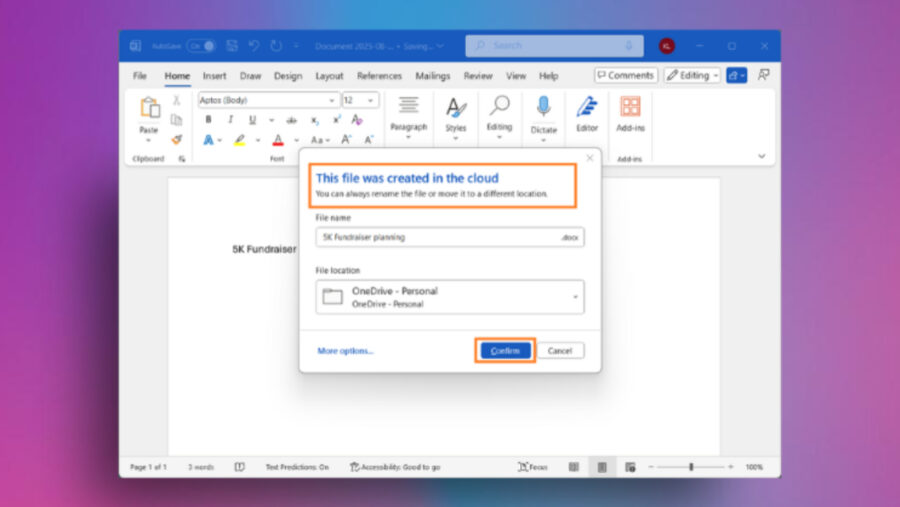The width and height of the screenshot is (900, 507).
Task: Click the Redo arrow icon
Action: pyautogui.click(x=276, y=46)
